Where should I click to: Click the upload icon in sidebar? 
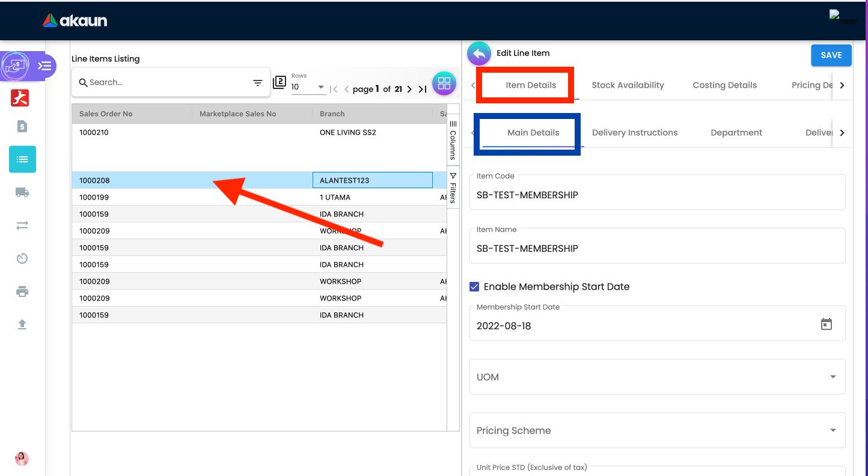point(22,325)
